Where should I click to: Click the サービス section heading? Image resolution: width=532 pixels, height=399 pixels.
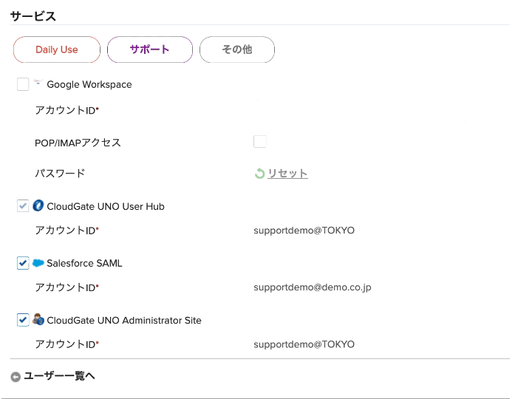point(33,16)
